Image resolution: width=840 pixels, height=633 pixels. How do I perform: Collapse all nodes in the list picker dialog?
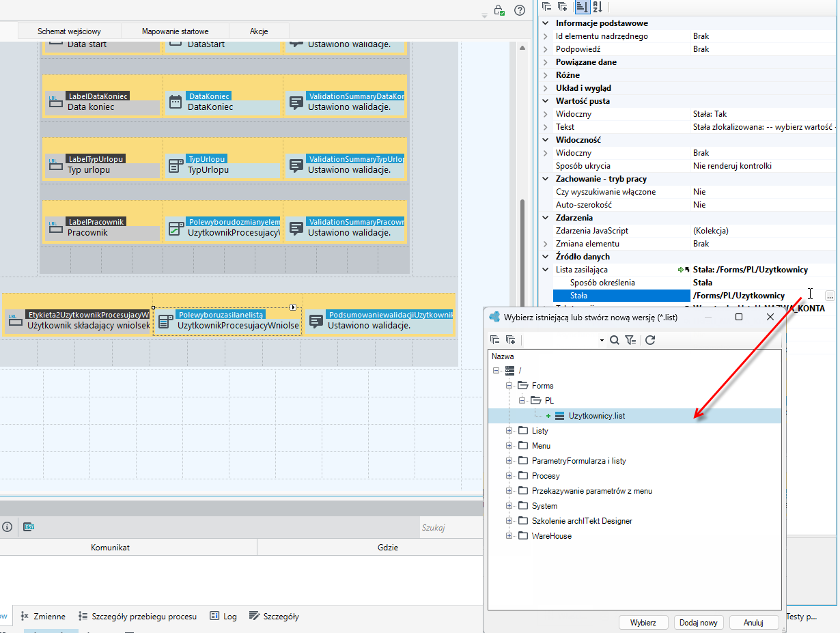(x=495, y=339)
